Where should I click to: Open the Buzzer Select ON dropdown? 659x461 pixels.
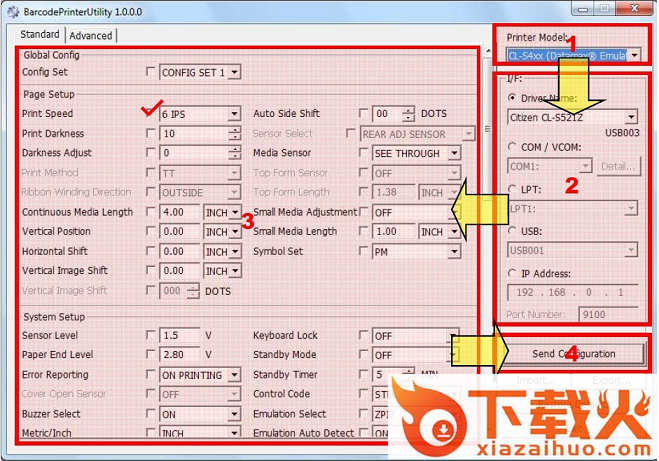(235, 414)
